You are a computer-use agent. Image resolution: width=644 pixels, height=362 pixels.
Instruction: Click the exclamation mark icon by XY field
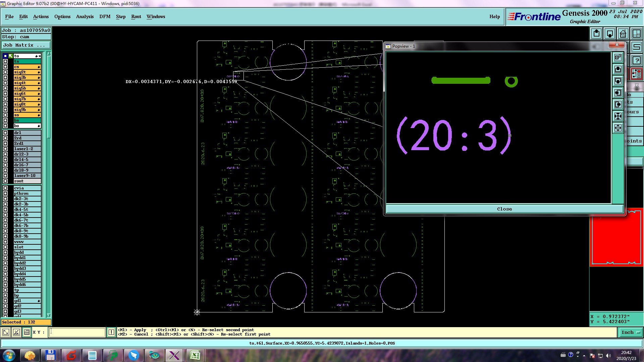[x=111, y=332]
